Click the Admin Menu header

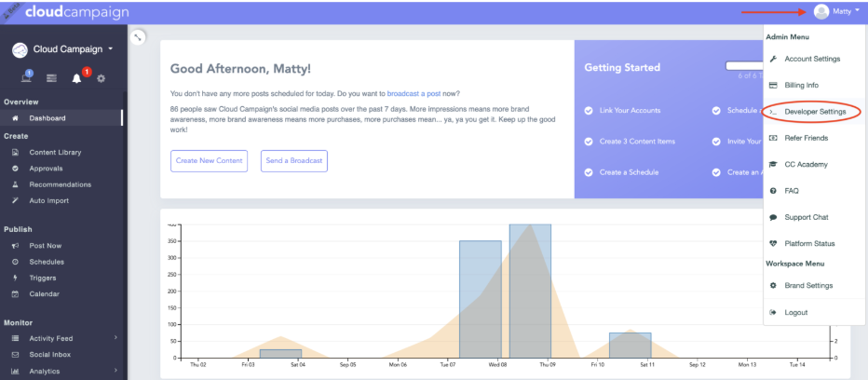(787, 37)
